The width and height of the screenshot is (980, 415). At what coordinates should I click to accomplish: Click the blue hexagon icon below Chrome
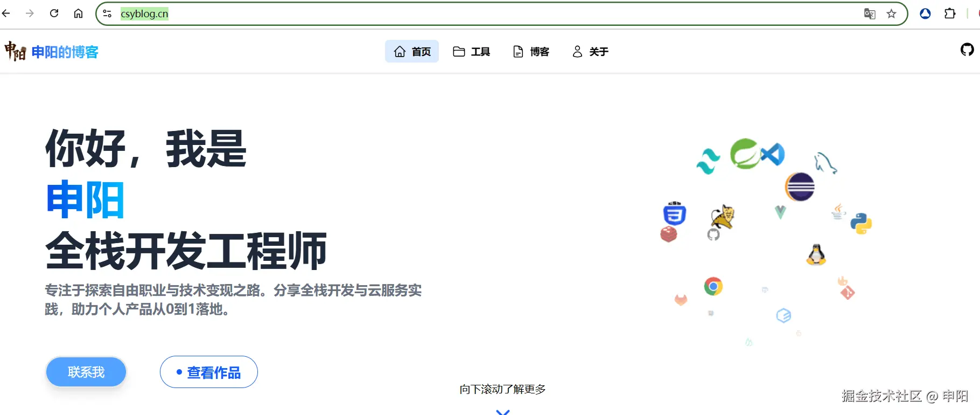click(x=783, y=315)
